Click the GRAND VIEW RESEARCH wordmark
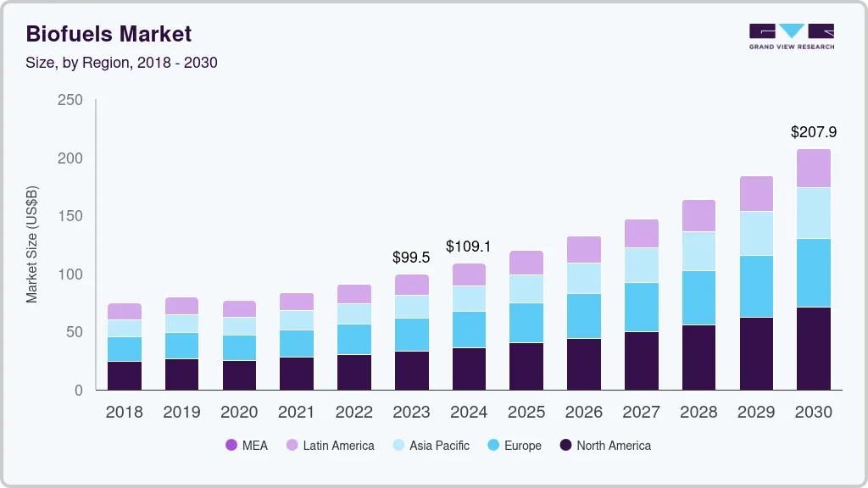This screenshot has height=488, width=868. [x=791, y=47]
